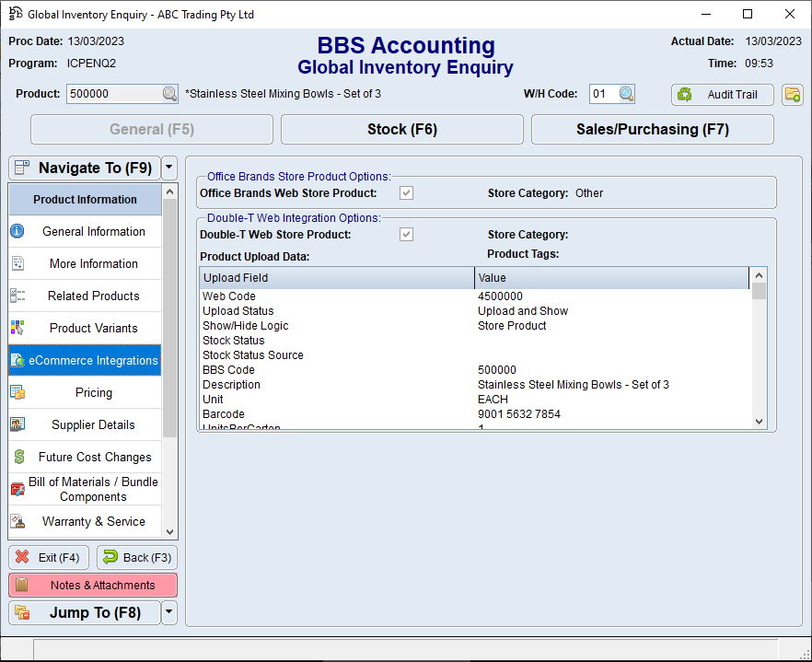Click the Back (F3) button
Viewport: 812px width, 662px height.
coord(136,558)
